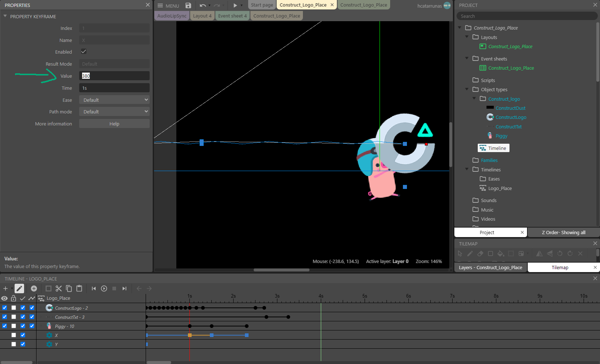Click the Tilemap fill bucket tool icon
The width and height of the screenshot is (600, 364).
coord(501,253)
